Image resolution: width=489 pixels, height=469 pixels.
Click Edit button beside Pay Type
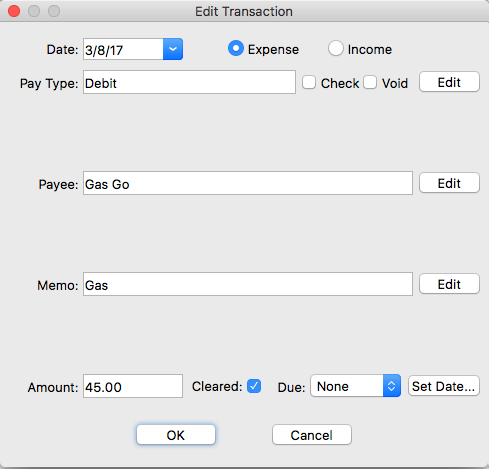click(x=449, y=82)
